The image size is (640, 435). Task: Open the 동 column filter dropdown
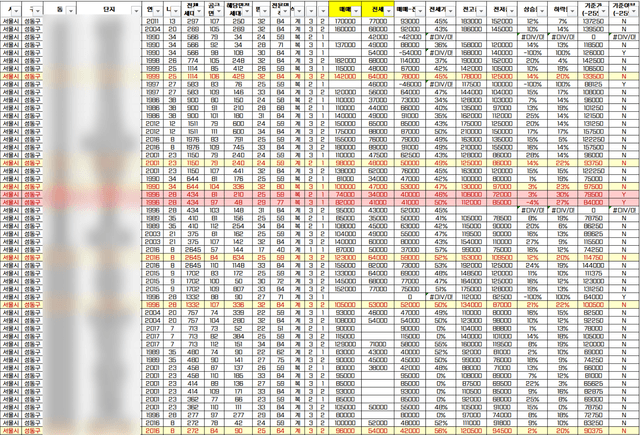(71, 11)
